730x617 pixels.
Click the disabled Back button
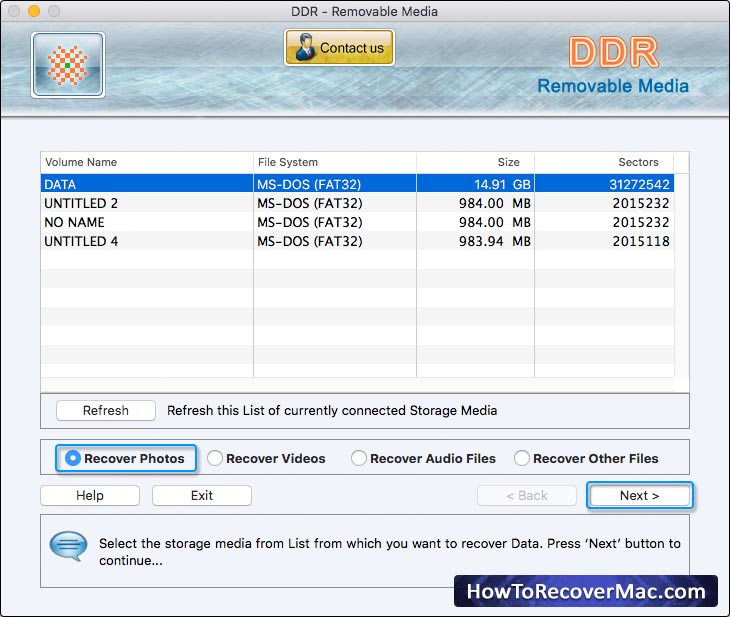coord(527,495)
